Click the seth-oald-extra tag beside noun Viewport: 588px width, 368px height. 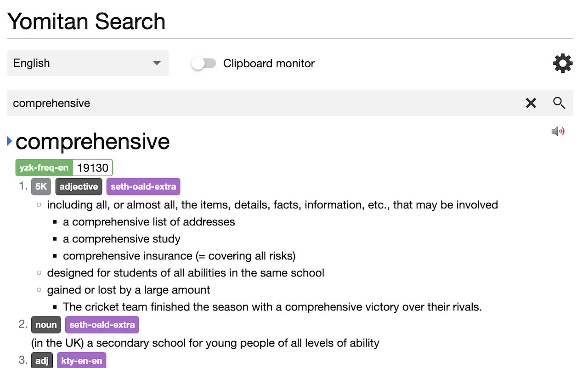pyautogui.click(x=102, y=325)
